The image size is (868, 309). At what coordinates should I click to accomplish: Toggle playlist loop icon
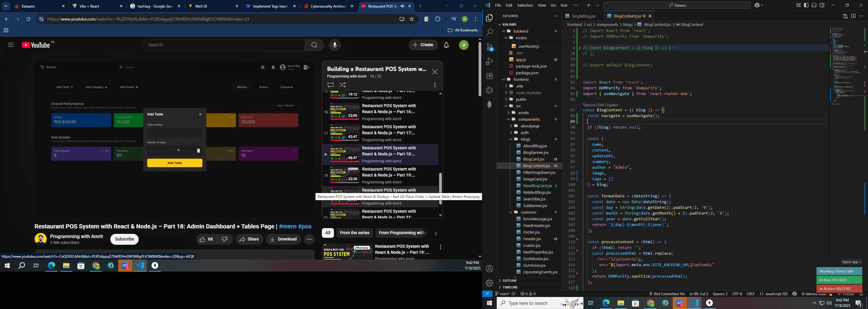pos(331,85)
